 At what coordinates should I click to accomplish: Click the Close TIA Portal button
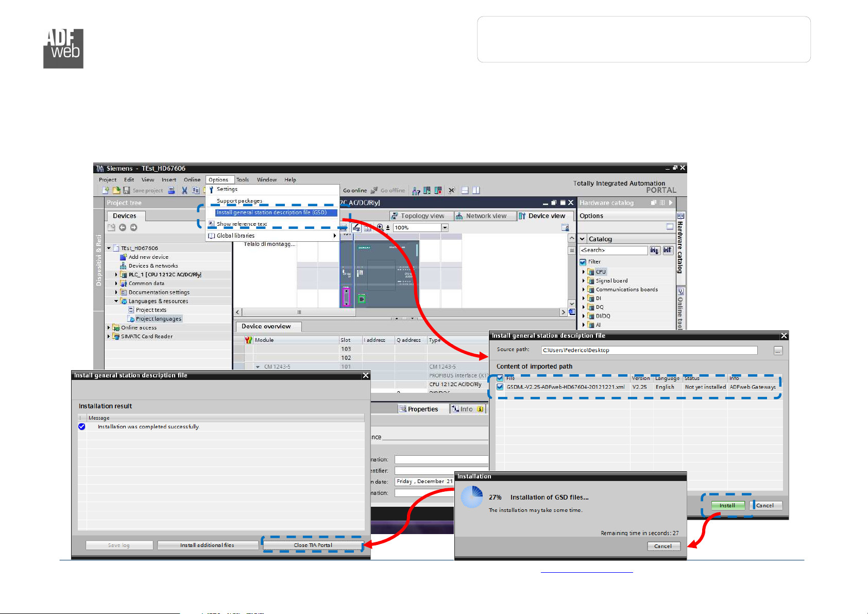click(x=313, y=545)
